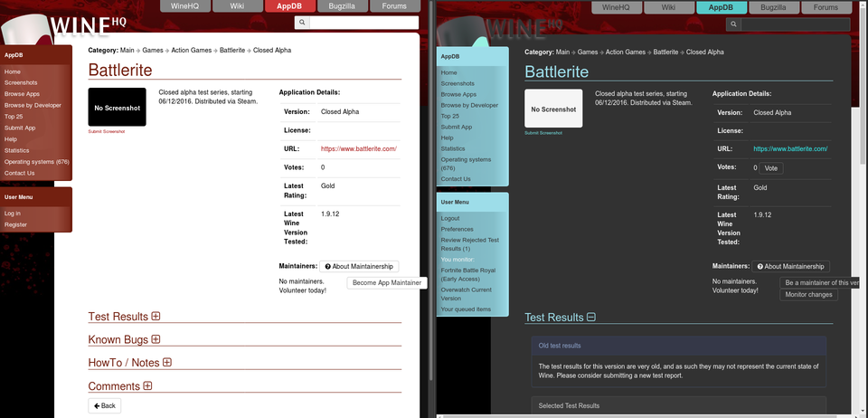The width and height of the screenshot is (868, 418).
Task: Open the Wiki tab in the right dark page
Action: pos(668,7)
